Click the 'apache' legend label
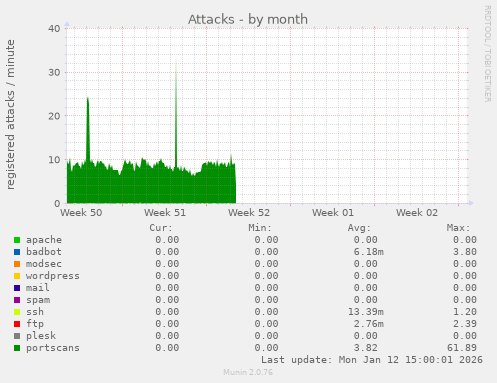 click(x=44, y=240)
